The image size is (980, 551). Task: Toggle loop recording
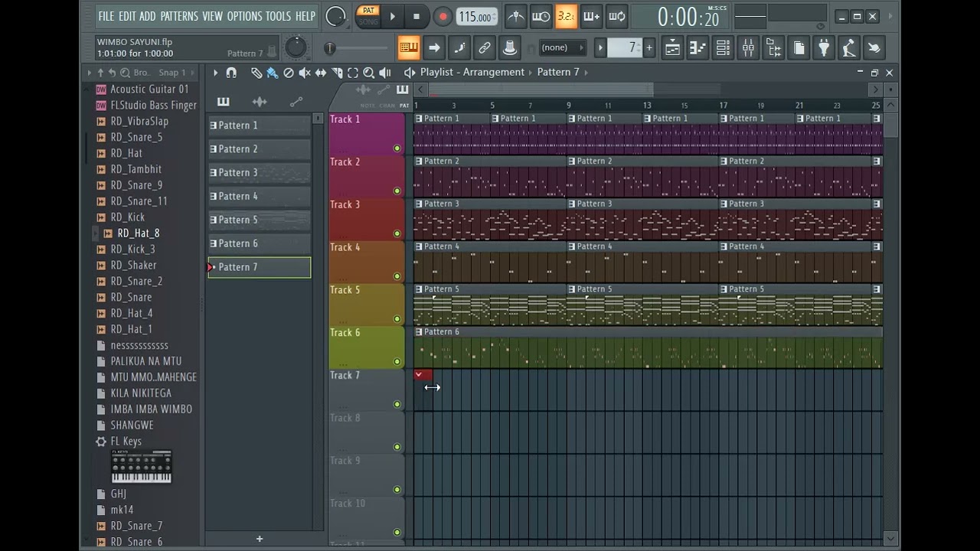click(616, 16)
